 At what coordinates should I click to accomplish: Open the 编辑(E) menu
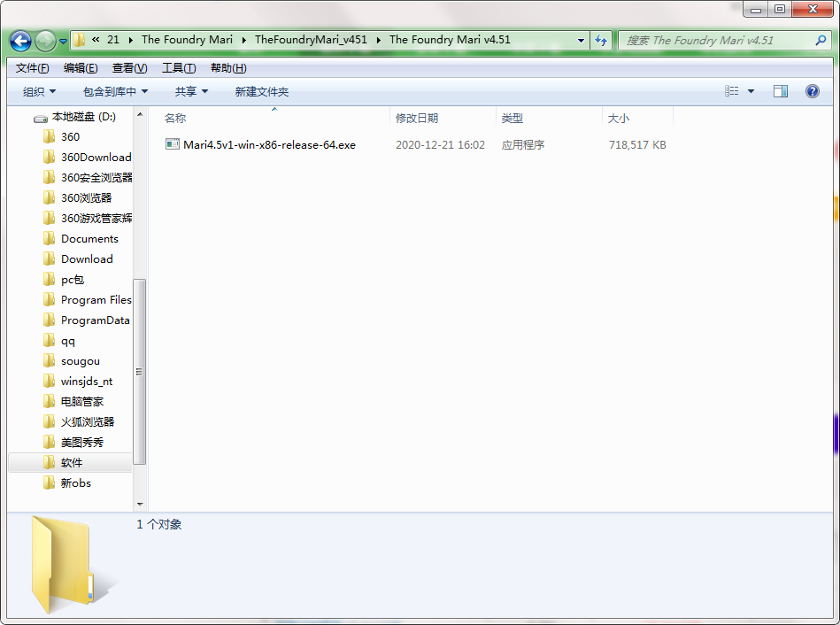click(x=81, y=68)
